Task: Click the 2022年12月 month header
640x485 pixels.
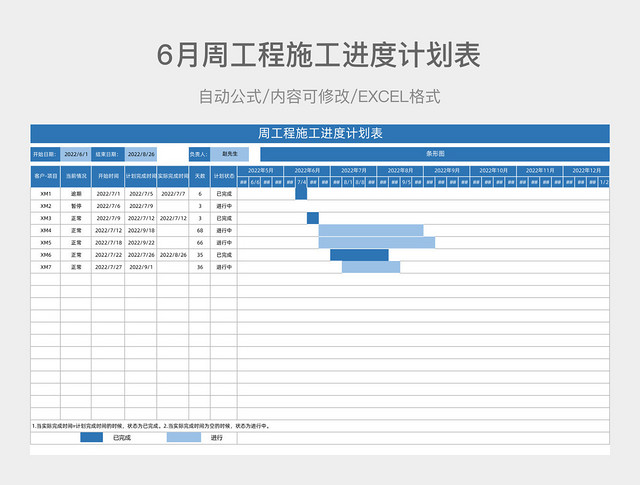Action: [x=586, y=171]
